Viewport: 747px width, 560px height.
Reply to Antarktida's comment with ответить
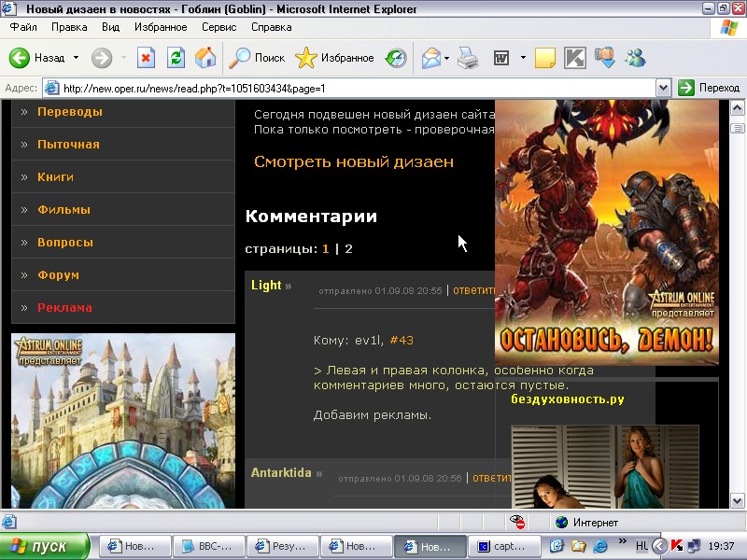(x=492, y=478)
